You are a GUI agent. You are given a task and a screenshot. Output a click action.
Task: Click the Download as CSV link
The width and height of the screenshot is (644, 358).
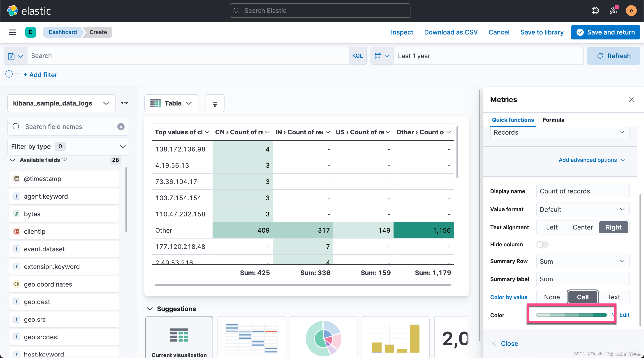(x=450, y=32)
